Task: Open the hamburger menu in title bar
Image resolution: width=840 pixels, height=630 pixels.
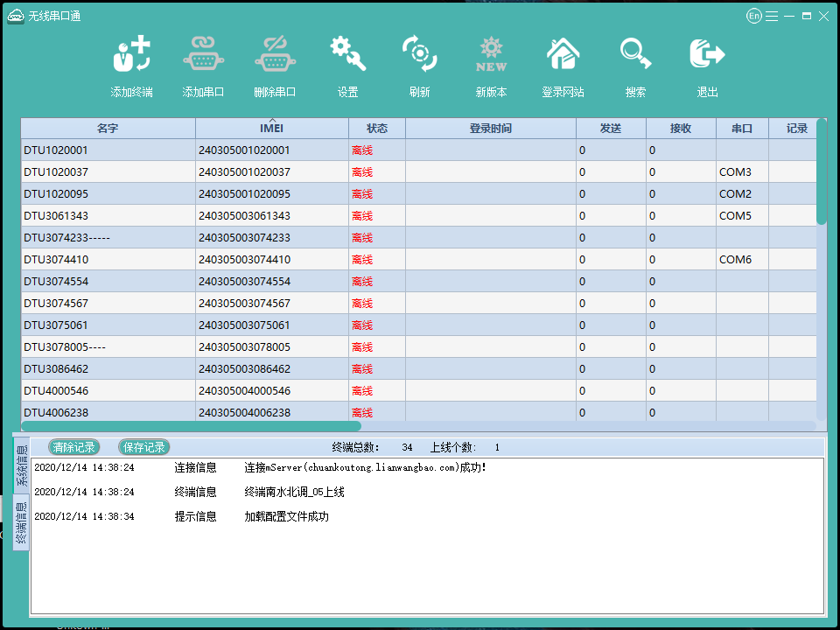Action: tap(772, 16)
